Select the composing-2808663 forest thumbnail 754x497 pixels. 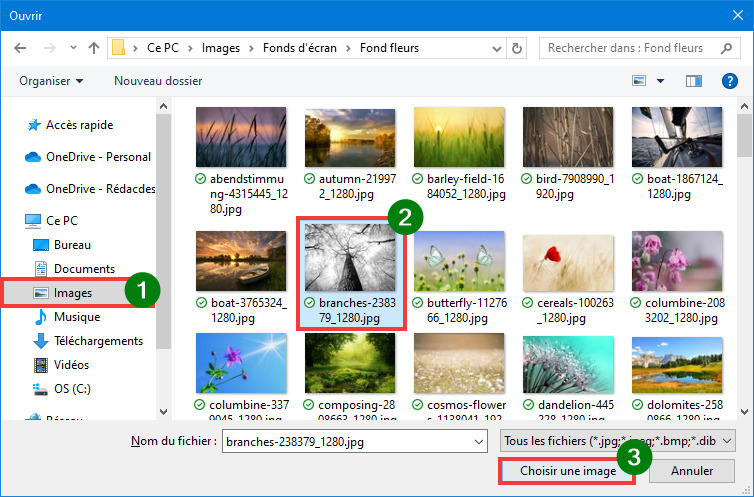pyautogui.click(x=350, y=363)
